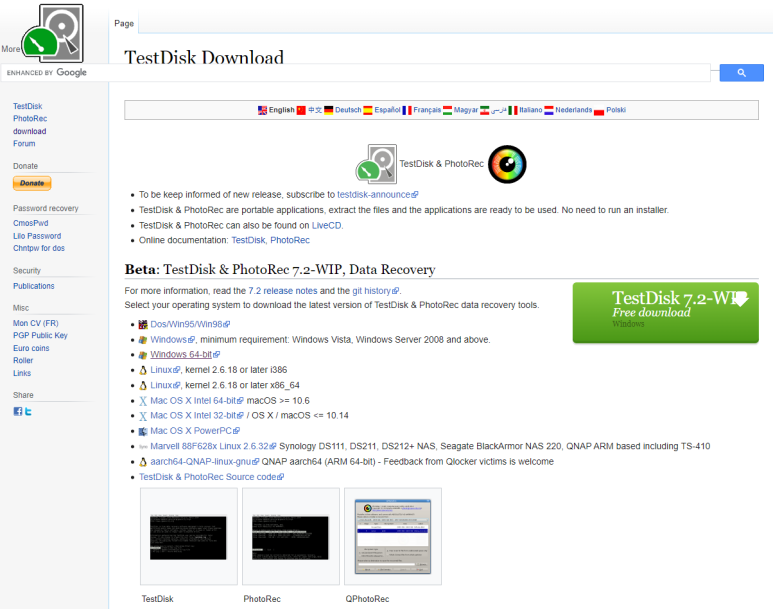Open the PhotoRec online documentation link

pyautogui.click(x=290, y=240)
